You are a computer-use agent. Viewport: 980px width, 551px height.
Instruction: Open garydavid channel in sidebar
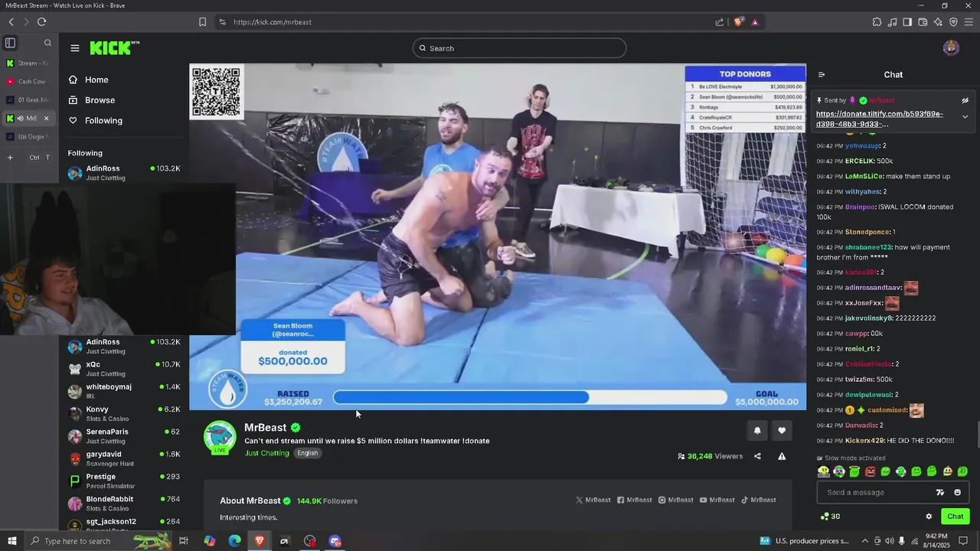click(x=124, y=458)
